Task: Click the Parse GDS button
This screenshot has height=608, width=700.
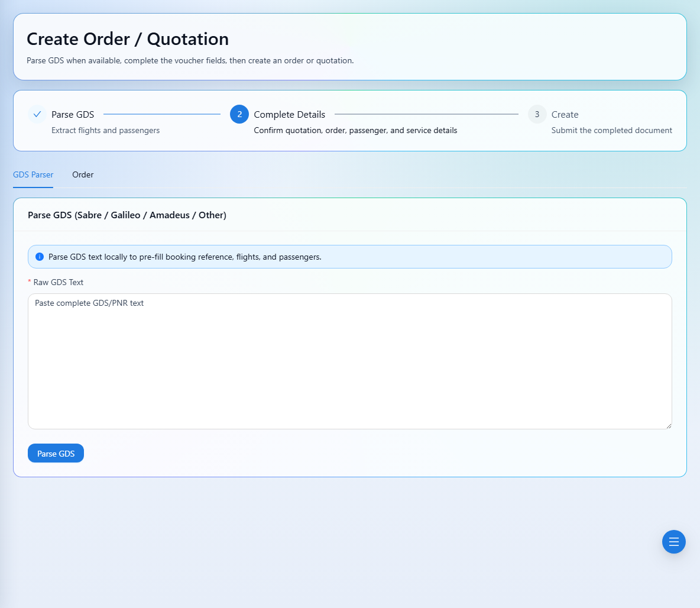Action: pyautogui.click(x=56, y=454)
